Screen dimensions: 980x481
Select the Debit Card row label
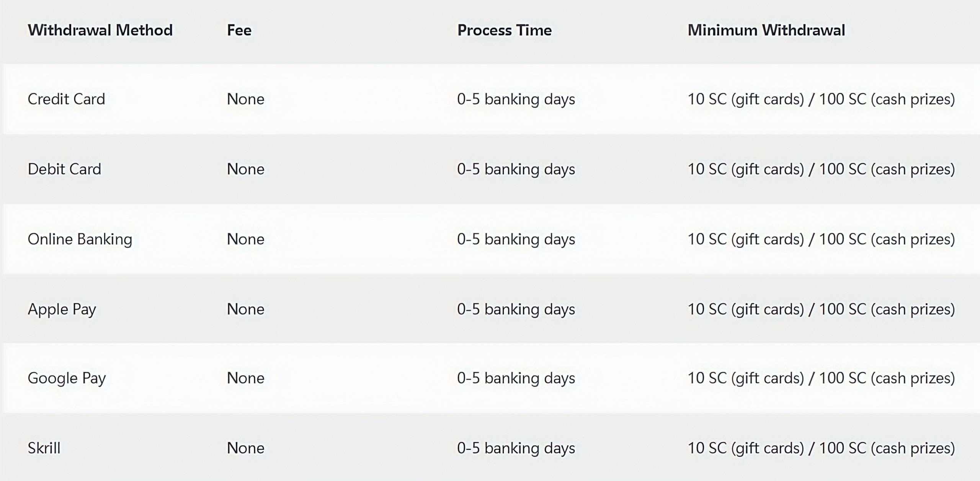(x=64, y=169)
